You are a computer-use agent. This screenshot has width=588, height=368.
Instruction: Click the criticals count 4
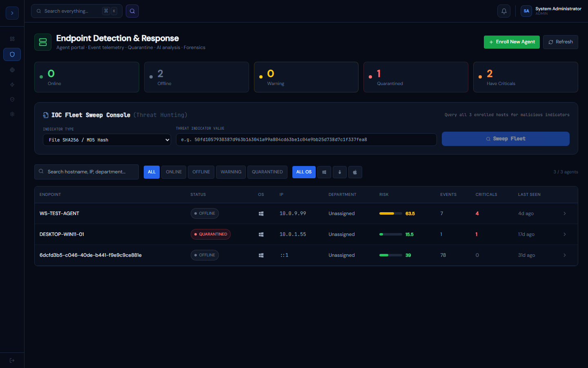click(x=477, y=213)
